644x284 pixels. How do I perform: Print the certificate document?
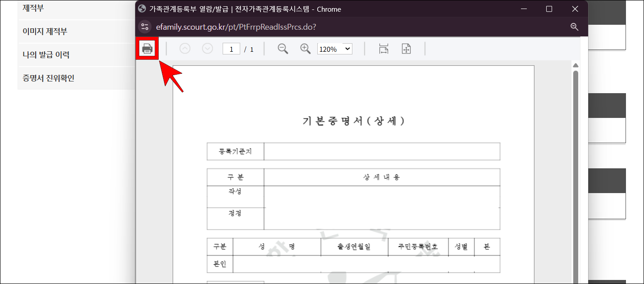click(x=147, y=49)
